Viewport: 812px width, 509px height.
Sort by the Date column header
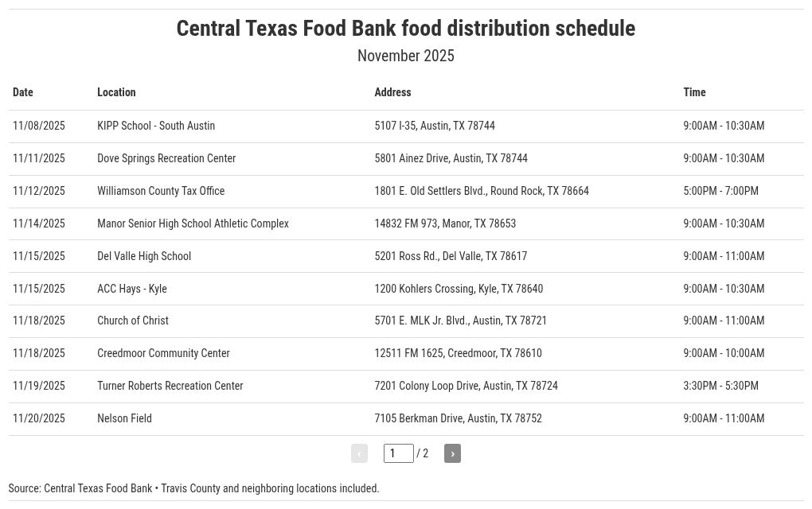(x=23, y=92)
